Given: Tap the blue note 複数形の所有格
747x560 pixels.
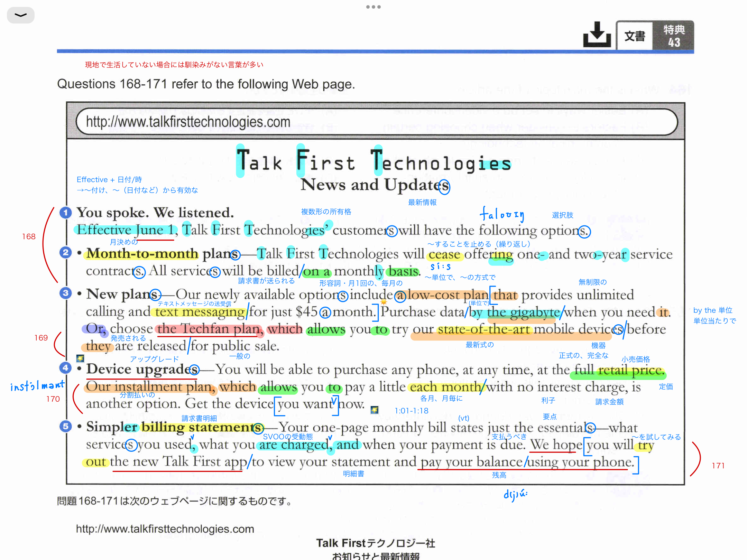Looking at the screenshot, I should click(x=326, y=212).
